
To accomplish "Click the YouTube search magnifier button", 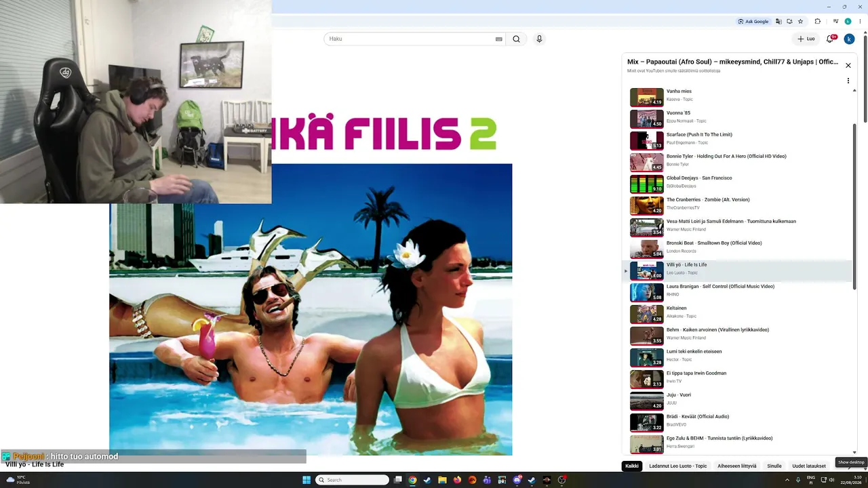I will (516, 39).
